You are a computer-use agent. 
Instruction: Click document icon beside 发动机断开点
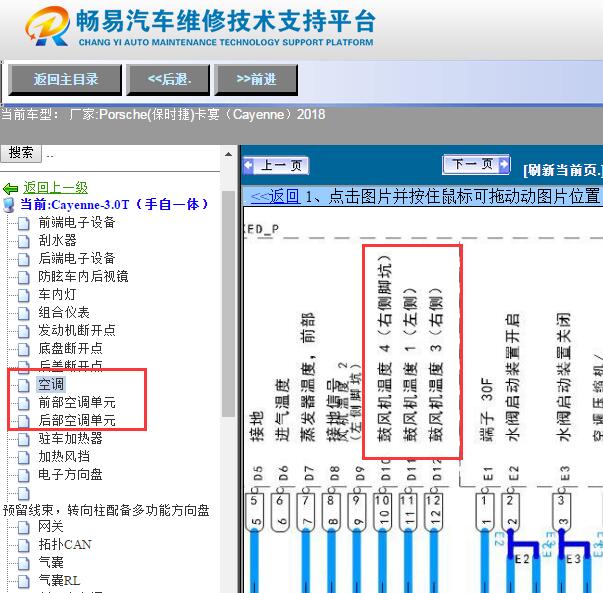pyautogui.click(x=23, y=331)
